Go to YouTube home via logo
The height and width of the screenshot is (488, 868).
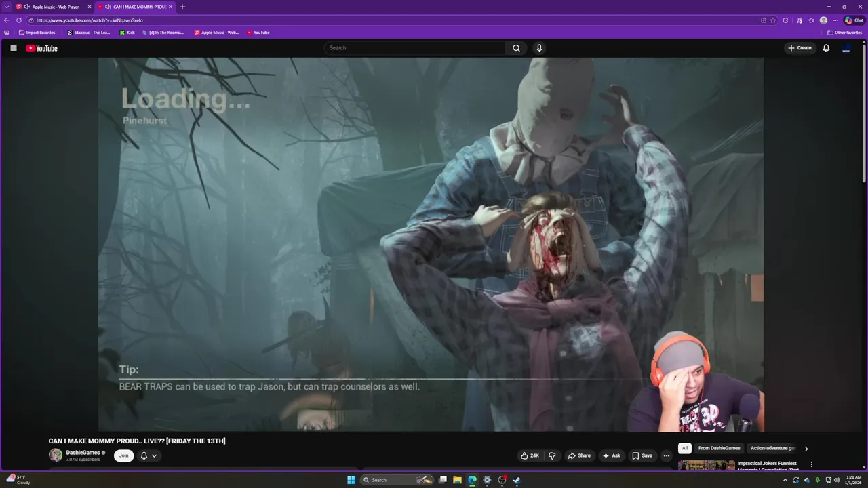pos(42,48)
